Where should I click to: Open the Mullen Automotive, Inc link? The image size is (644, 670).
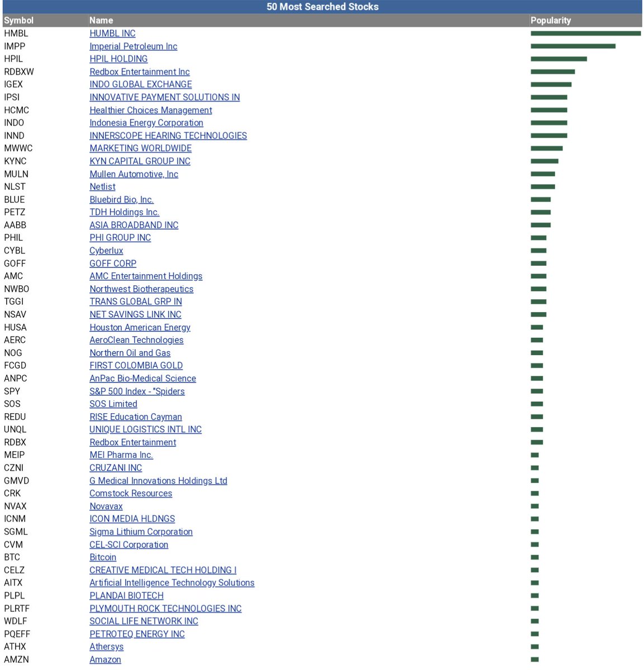pyautogui.click(x=133, y=174)
